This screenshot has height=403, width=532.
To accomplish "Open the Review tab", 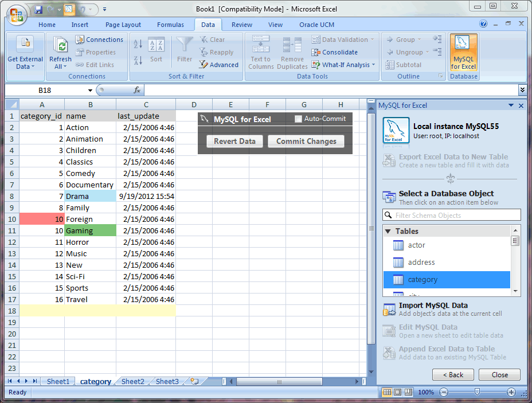I will [242, 25].
